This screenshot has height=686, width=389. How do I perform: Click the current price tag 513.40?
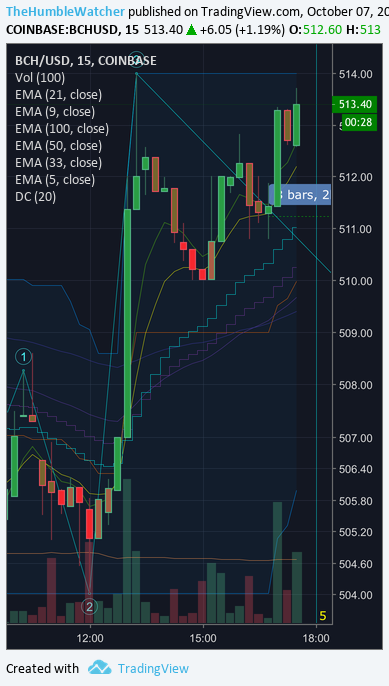[x=354, y=104]
